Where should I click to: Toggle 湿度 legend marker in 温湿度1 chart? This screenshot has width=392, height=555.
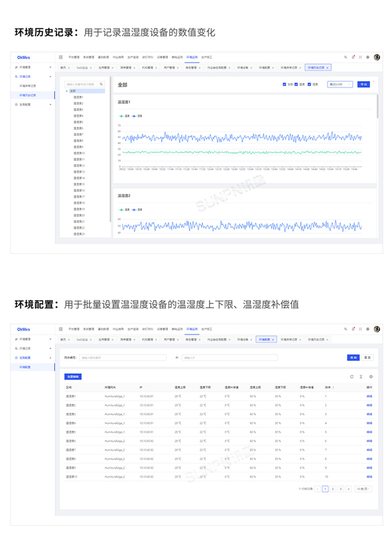[133, 116]
